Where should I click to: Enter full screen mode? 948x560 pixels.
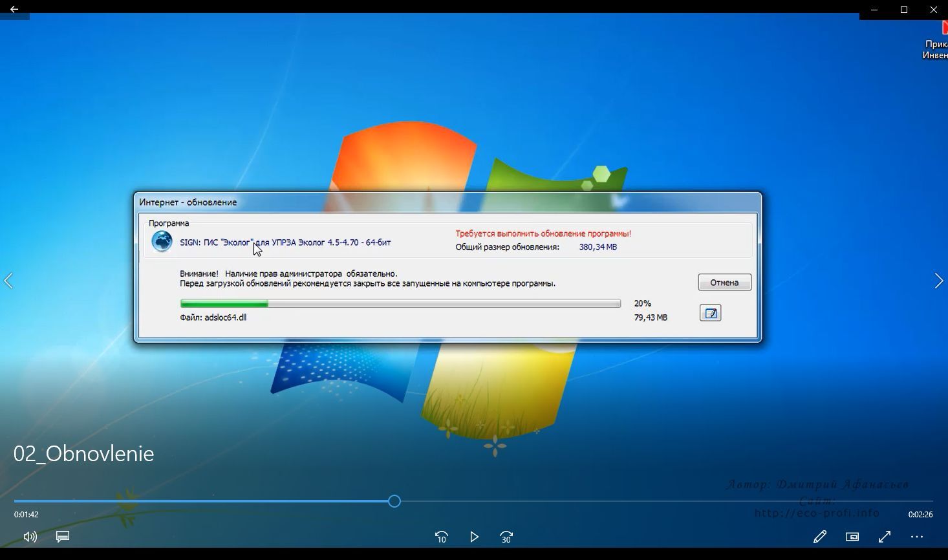click(x=885, y=537)
